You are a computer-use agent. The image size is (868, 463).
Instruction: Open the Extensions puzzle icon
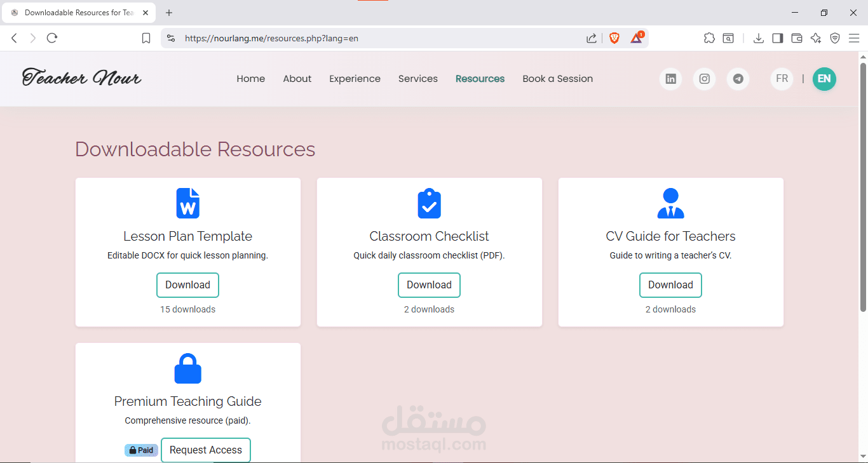[709, 38]
